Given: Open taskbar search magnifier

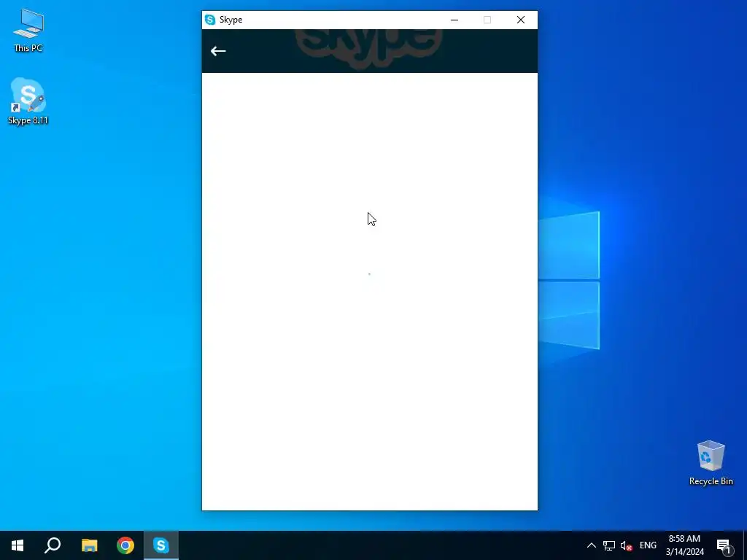Looking at the screenshot, I should point(53,545).
